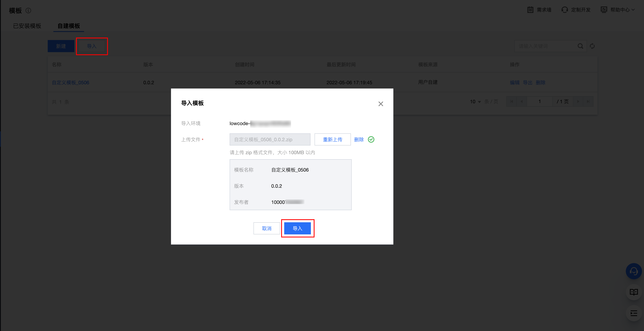Image resolution: width=644 pixels, height=331 pixels.
Task: Open the documentation book icon
Action: coord(633,292)
